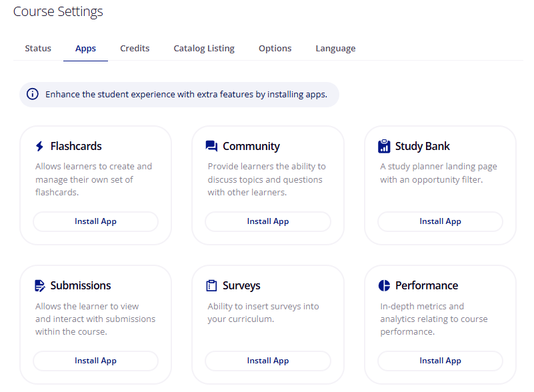
Task: Go to the Catalog Listing tab
Action: coord(204,49)
